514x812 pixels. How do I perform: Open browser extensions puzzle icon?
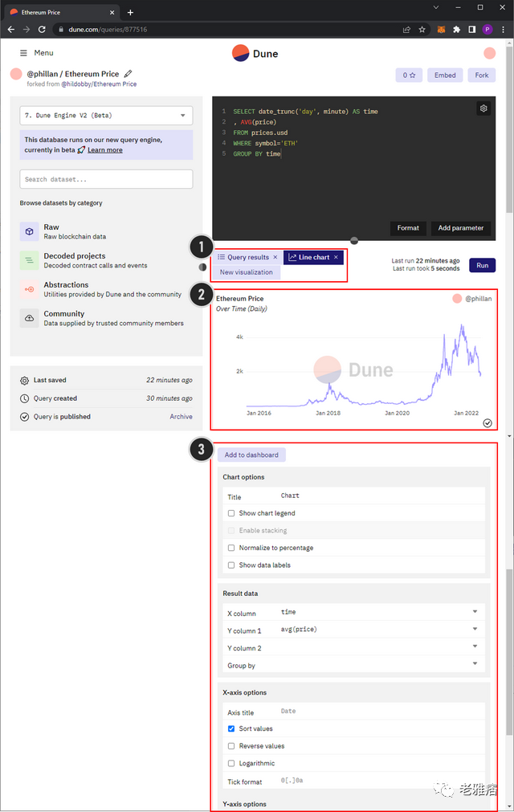(456, 30)
